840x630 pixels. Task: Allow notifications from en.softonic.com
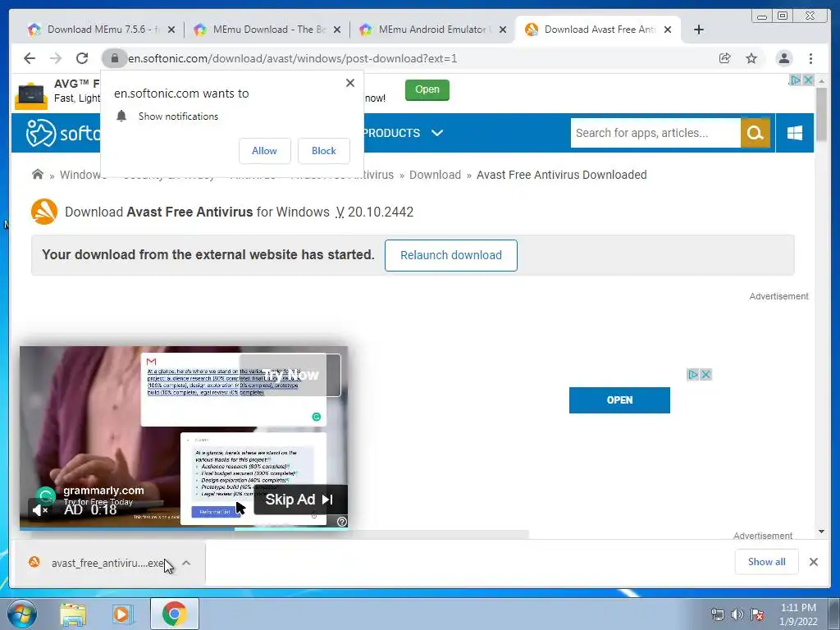pos(265,151)
